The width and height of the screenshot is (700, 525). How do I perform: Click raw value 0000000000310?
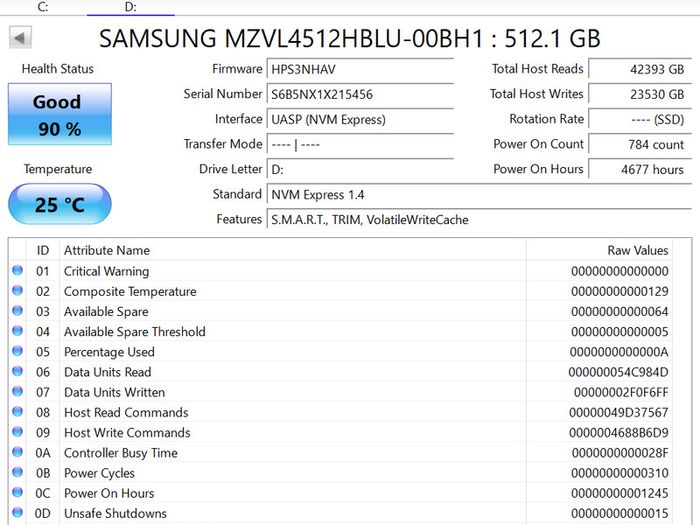pos(620,473)
